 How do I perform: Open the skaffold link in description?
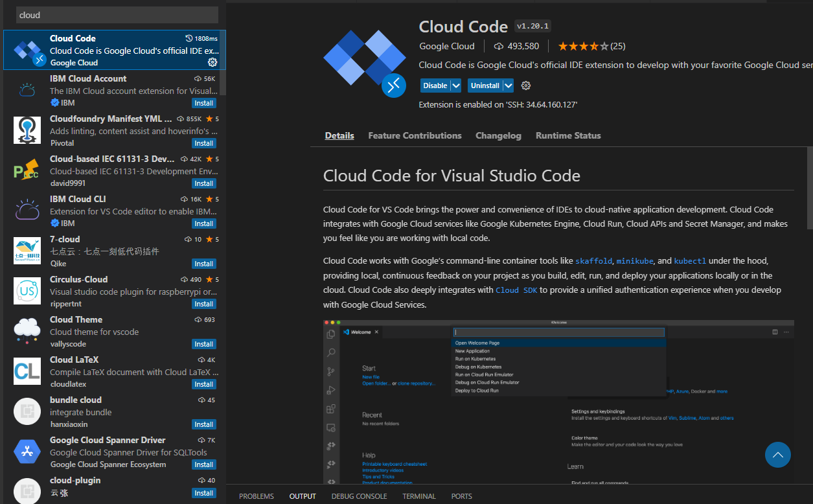tap(593, 261)
